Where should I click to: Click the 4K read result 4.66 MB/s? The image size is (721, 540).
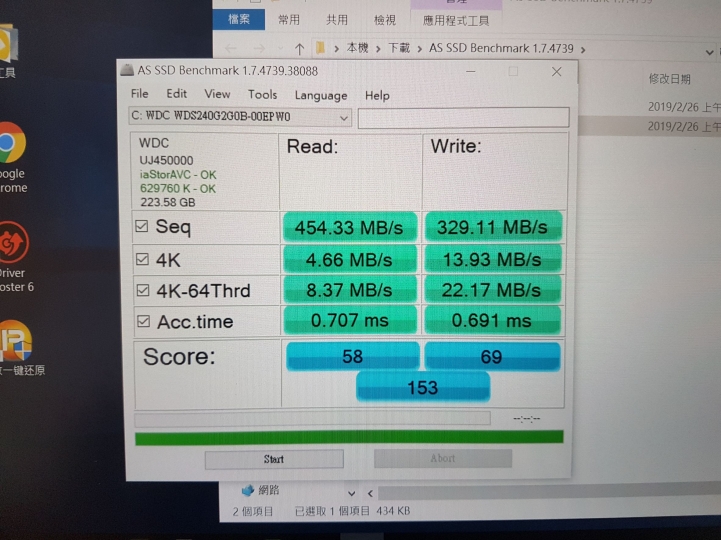point(349,259)
